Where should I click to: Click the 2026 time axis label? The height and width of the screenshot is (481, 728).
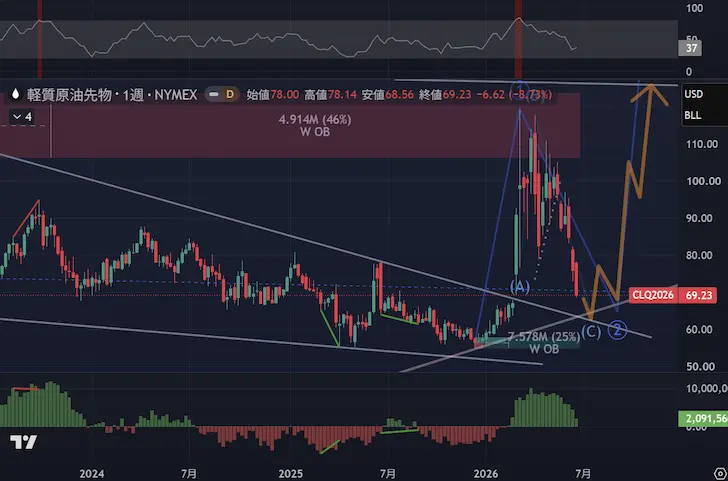[x=487, y=474]
